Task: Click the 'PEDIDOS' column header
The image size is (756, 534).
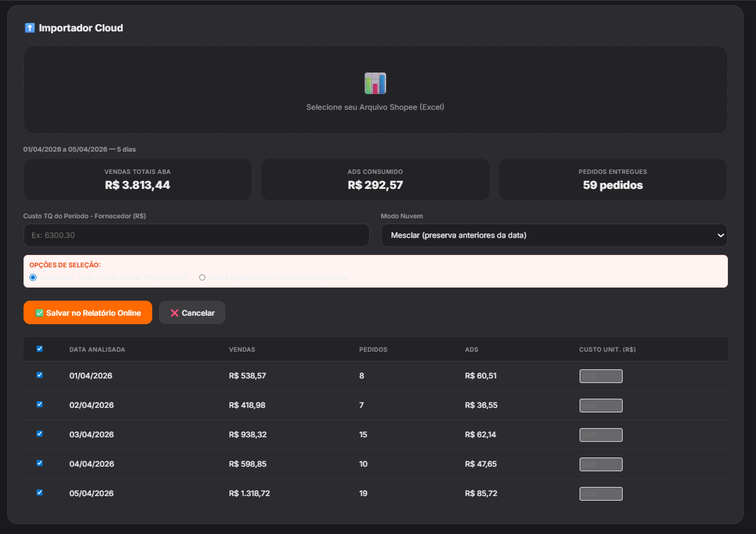Action: (373, 349)
